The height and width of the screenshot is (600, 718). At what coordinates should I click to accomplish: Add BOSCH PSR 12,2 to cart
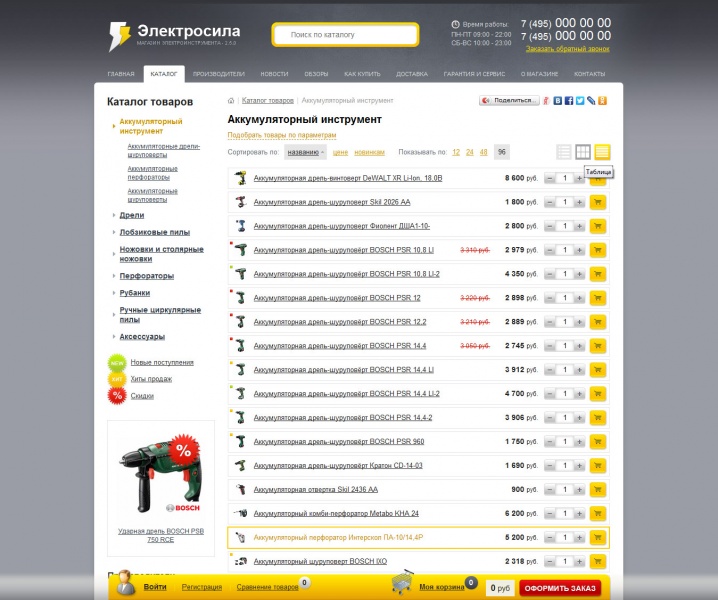coord(598,322)
